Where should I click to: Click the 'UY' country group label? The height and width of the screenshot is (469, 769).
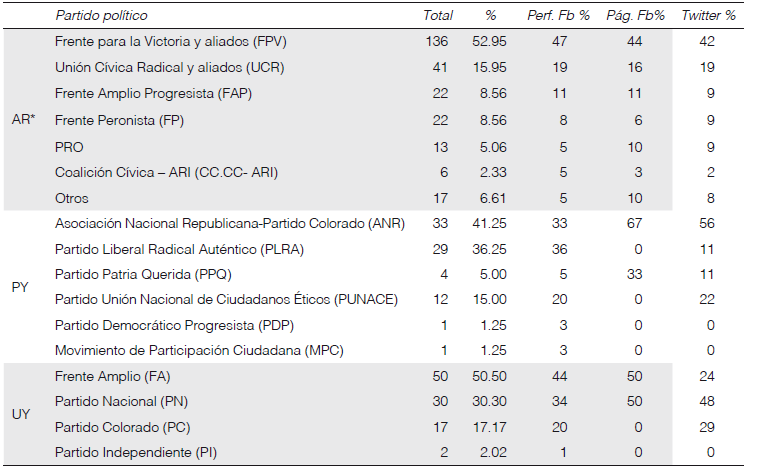pos(20,412)
